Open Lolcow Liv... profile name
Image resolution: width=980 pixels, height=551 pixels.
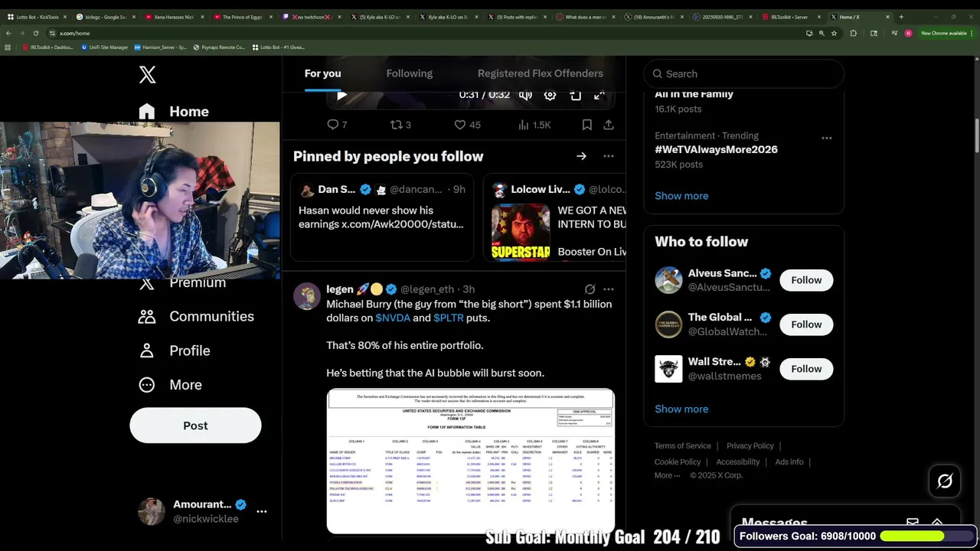click(x=541, y=190)
